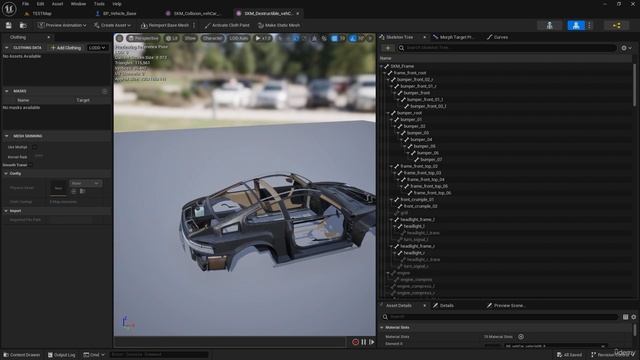Collapse the frame_front_root bone
The width and height of the screenshot is (640, 360).
coord(385,73)
